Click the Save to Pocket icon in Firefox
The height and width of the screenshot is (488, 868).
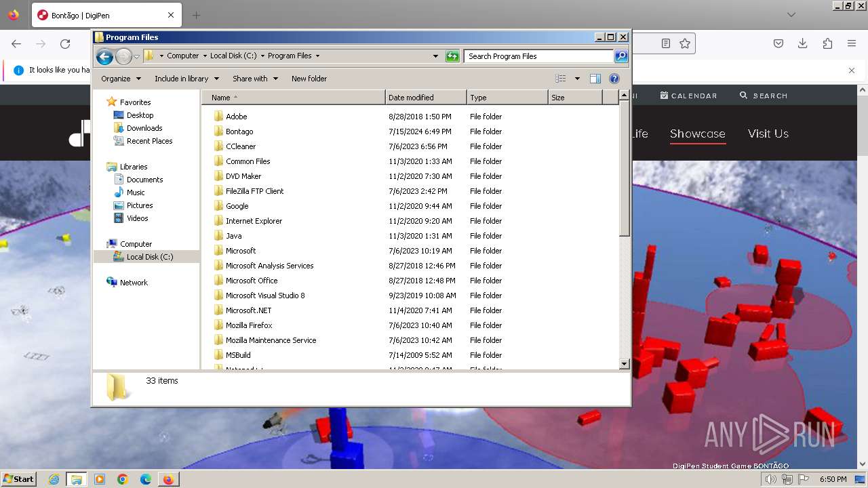pyautogui.click(x=778, y=43)
